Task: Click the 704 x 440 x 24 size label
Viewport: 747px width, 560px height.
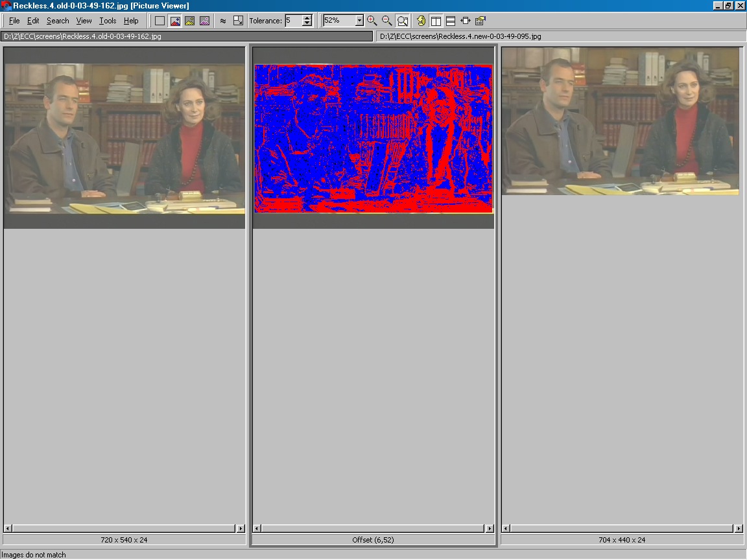Action: click(x=622, y=539)
